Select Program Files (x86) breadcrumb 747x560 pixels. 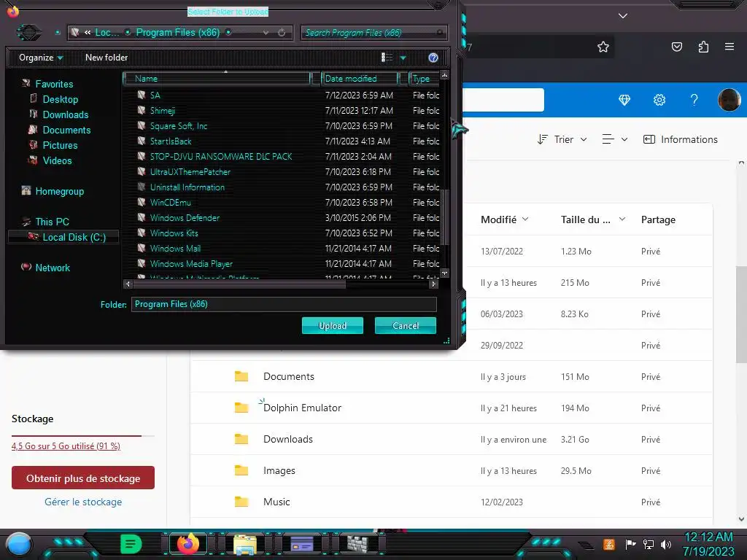178,32
